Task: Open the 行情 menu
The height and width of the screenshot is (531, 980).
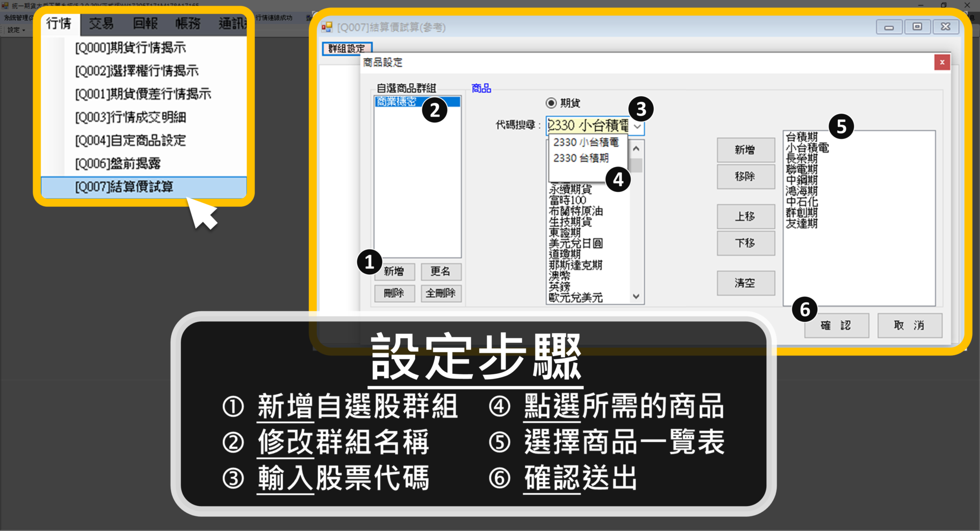Action: 59,24
